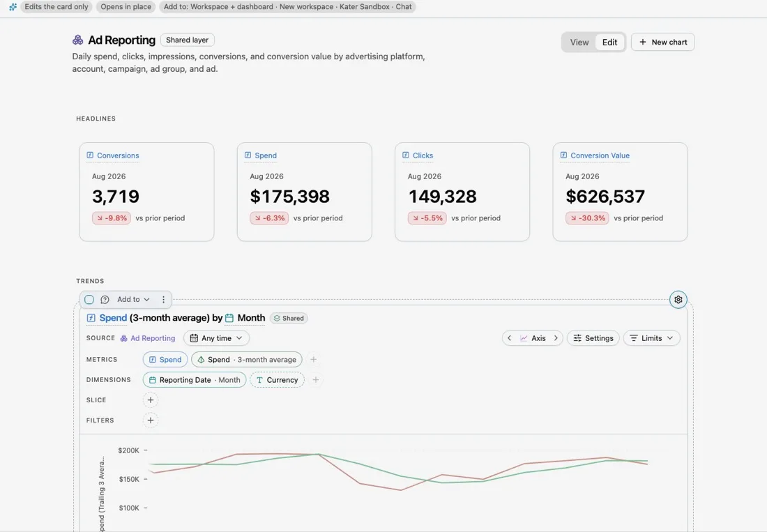This screenshot has height=532, width=767.
Task: Click the -30.3% change badge
Action: tap(587, 218)
